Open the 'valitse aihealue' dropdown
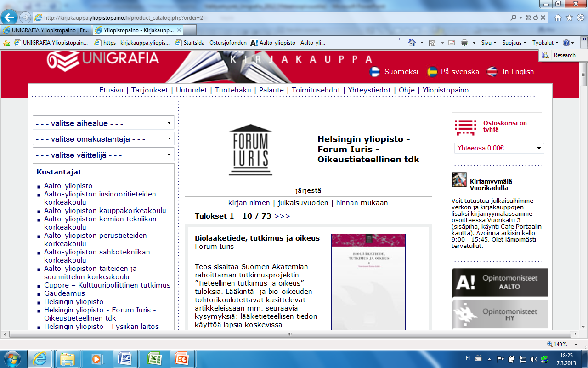Image resolution: width=588 pixels, height=368 pixels. 103,123
